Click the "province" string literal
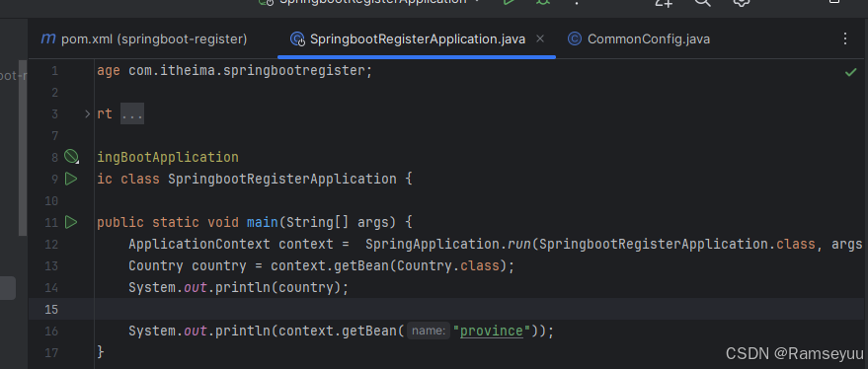The height and width of the screenshot is (369, 868). point(492,331)
